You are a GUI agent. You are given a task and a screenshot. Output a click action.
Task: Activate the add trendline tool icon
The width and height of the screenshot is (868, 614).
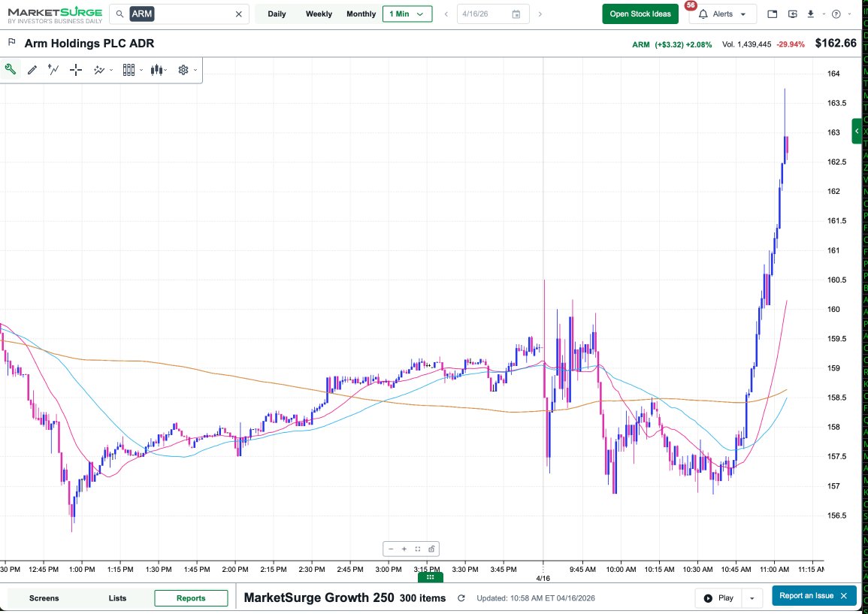pos(53,70)
